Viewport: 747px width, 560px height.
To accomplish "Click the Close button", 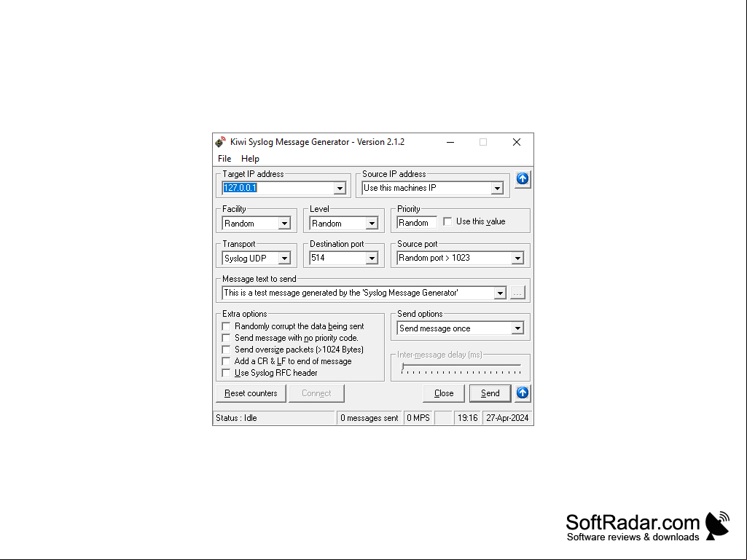I will [444, 393].
